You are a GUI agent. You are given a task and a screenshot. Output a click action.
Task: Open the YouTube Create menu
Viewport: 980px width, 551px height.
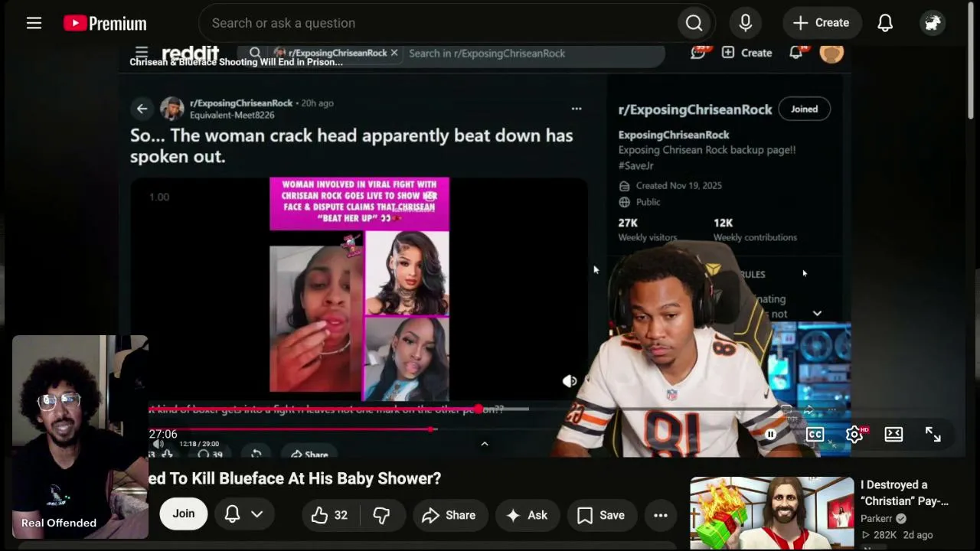point(822,23)
